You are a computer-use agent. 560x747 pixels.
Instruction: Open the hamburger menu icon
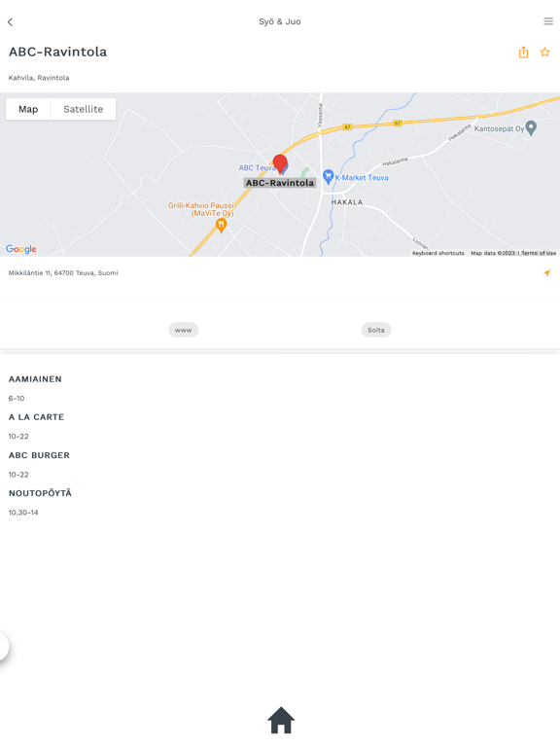tap(548, 21)
